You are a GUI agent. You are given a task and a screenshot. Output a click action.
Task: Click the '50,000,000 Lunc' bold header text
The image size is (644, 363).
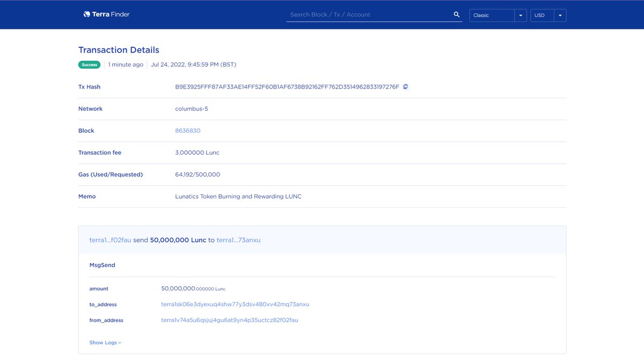[x=178, y=240]
